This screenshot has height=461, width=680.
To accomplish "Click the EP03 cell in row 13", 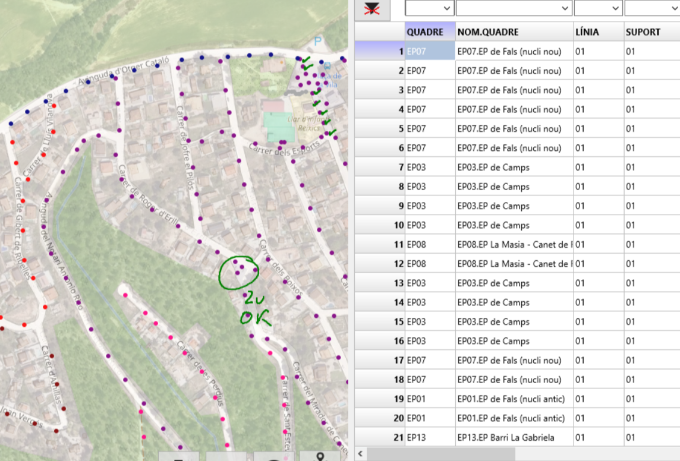I will (x=430, y=283).
